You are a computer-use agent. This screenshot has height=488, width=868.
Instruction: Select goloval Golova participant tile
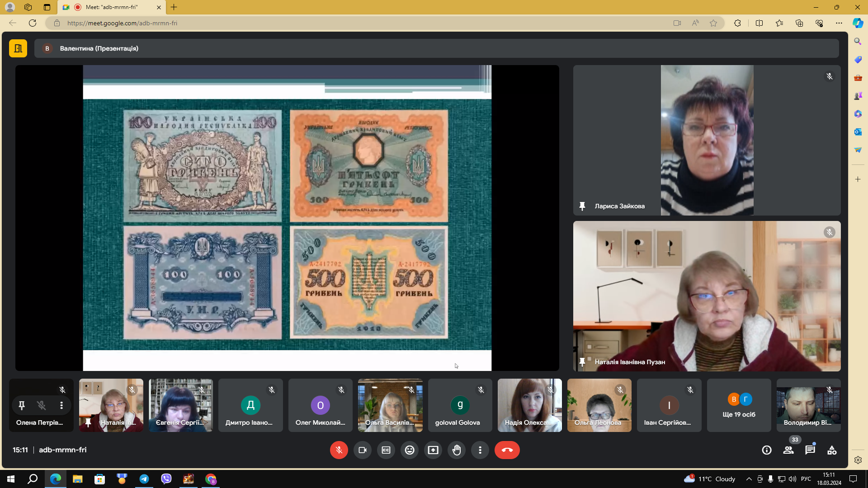[x=460, y=405]
